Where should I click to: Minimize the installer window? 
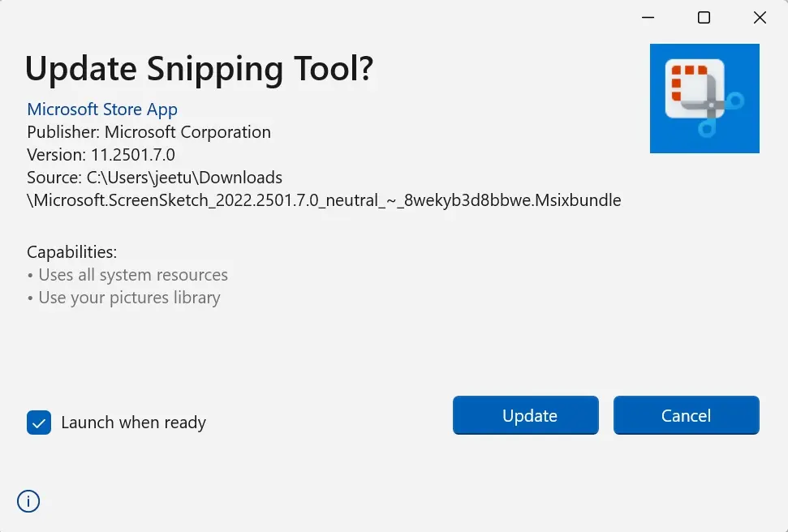(648, 18)
